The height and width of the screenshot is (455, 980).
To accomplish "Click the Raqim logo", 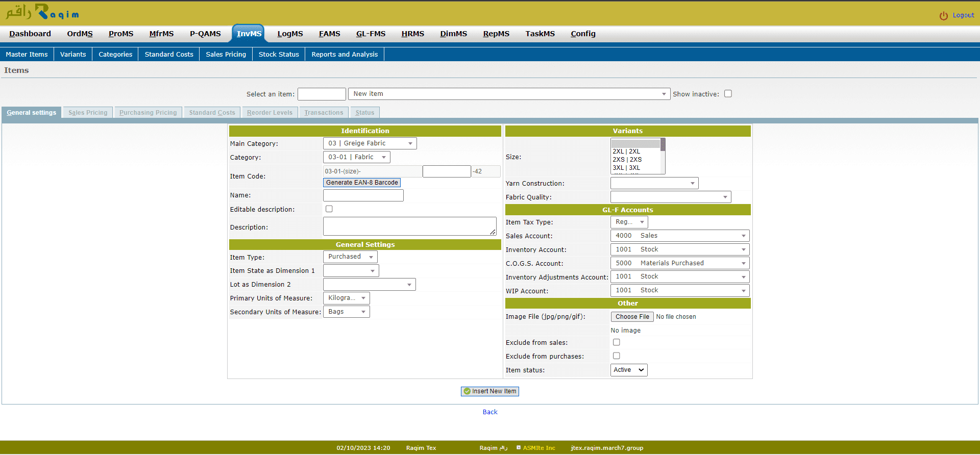I will [x=42, y=12].
